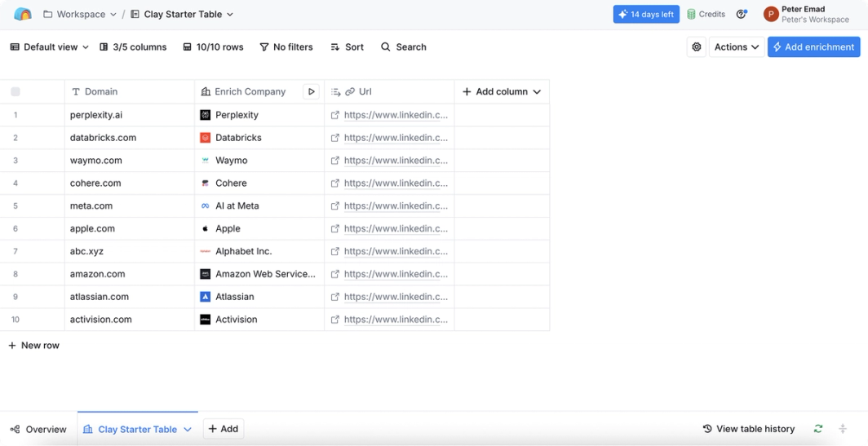Open Peter Emad's profile avatar
The image size is (868, 446).
(x=771, y=15)
